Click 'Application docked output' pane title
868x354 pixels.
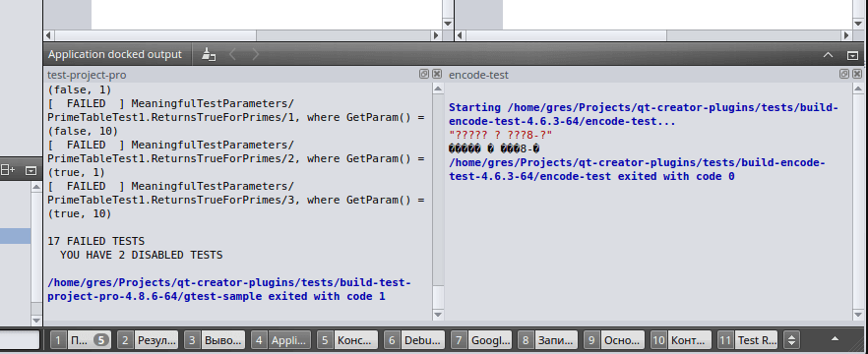[114, 55]
